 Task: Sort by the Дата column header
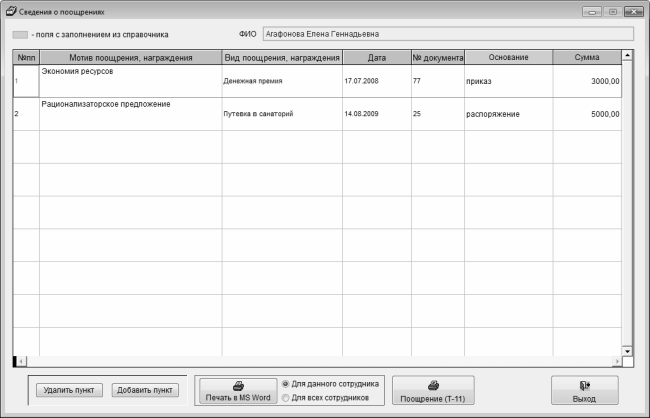click(x=375, y=57)
